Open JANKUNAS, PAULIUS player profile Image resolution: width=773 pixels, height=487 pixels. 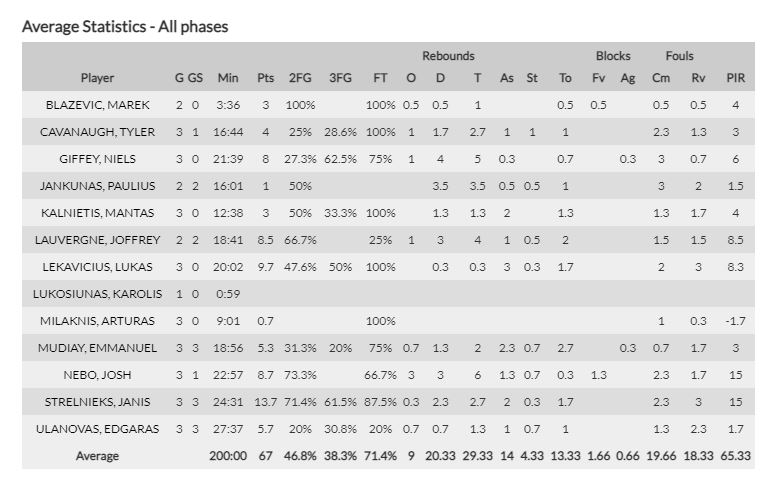(x=97, y=186)
